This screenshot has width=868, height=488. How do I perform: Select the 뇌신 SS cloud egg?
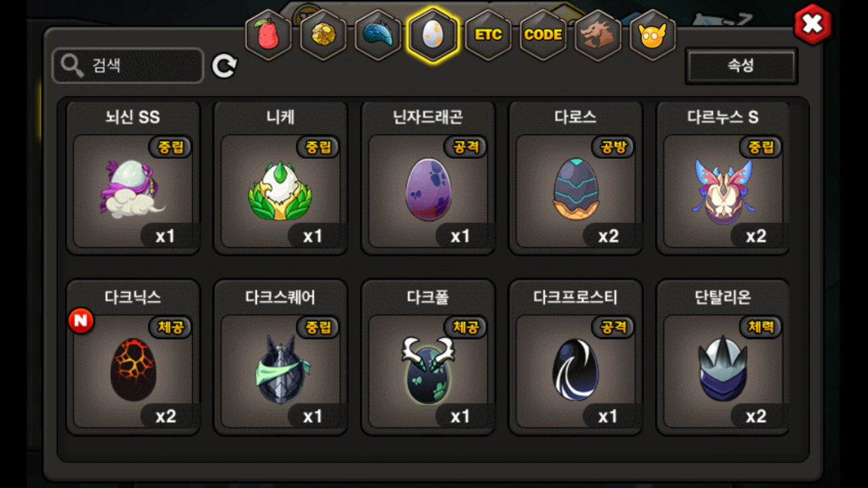[133, 178]
